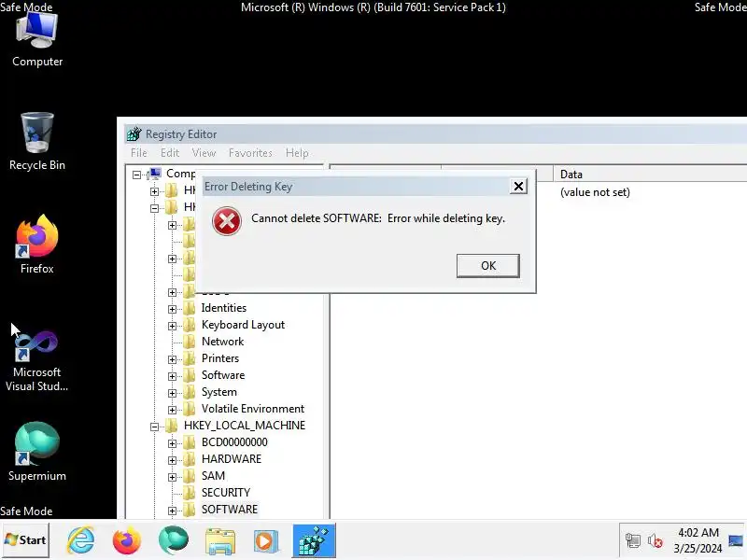This screenshot has height=560, width=747.
Task: Select the SECURITY key folder icon
Action: [190, 493]
